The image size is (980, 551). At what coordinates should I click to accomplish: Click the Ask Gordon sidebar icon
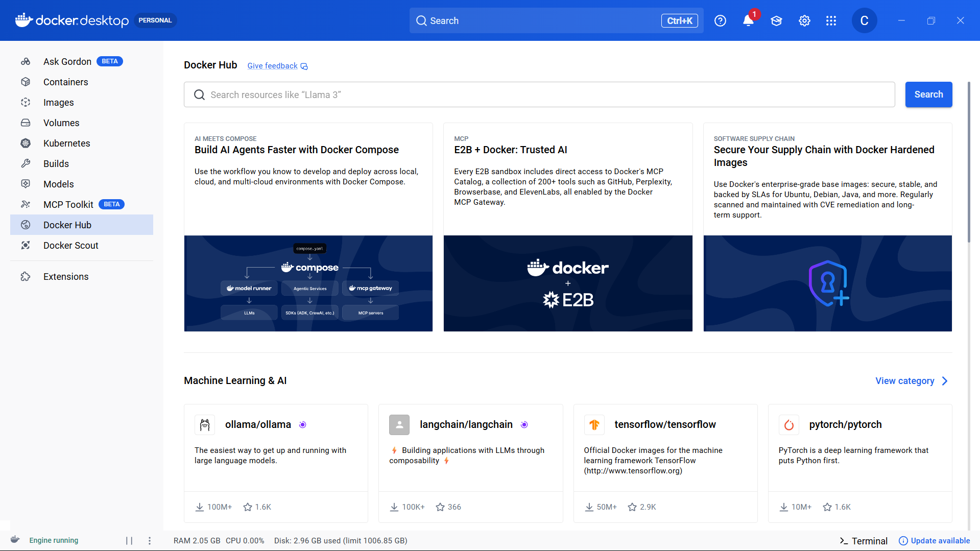[x=26, y=62]
